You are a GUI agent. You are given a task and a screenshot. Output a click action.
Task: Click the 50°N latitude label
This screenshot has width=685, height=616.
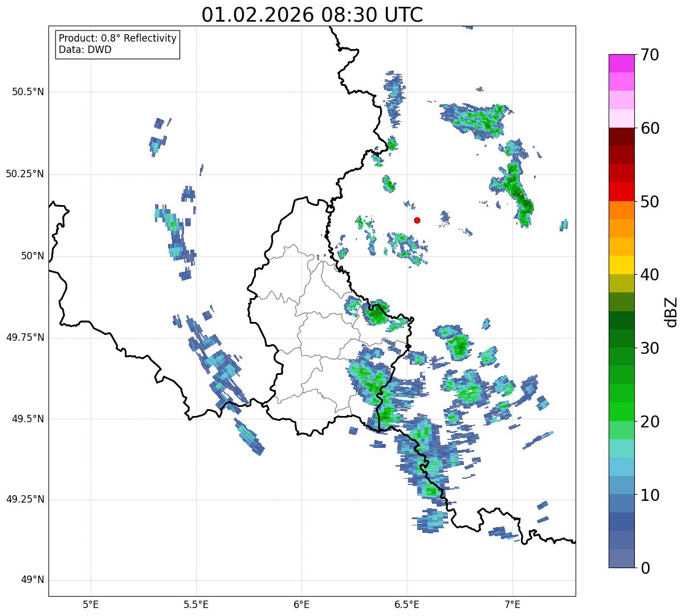pos(32,256)
